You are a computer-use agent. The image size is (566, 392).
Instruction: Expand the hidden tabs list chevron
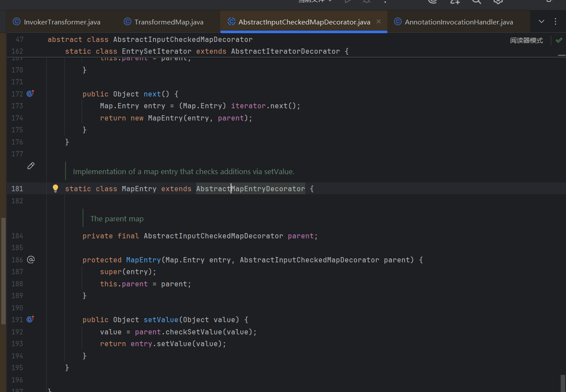[x=542, y=21]
